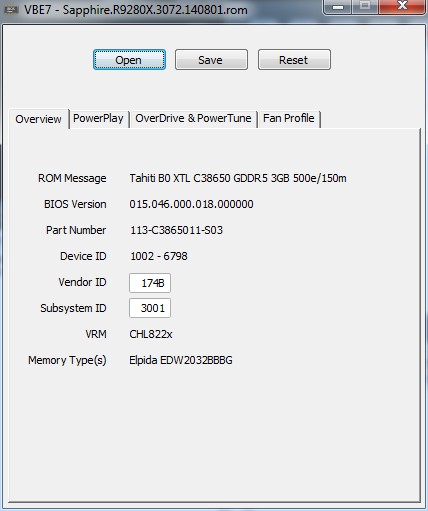This screenshot has width=428, height=511.
Task: Click the window title Sapphire.R9280X.3072.140801.rom
Action: 155,10
